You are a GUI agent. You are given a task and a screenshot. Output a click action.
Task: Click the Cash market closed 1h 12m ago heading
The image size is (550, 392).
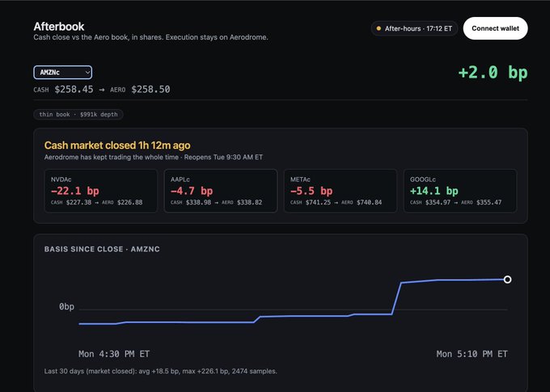(117, 145)
